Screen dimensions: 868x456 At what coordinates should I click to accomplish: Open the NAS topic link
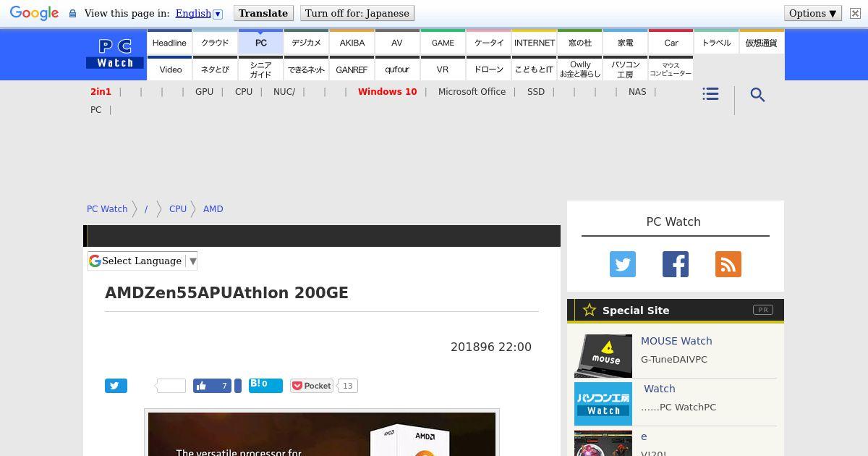(x=637, y=92)
